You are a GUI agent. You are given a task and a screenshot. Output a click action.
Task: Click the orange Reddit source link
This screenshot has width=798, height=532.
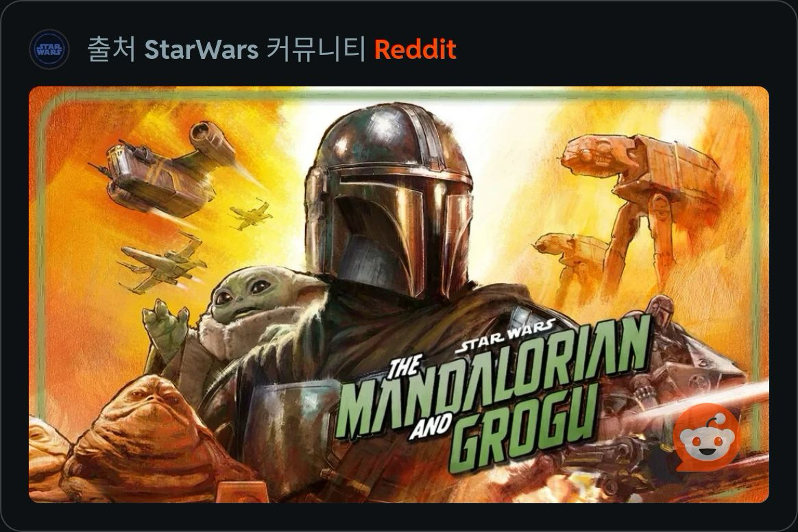click(415, 49)
